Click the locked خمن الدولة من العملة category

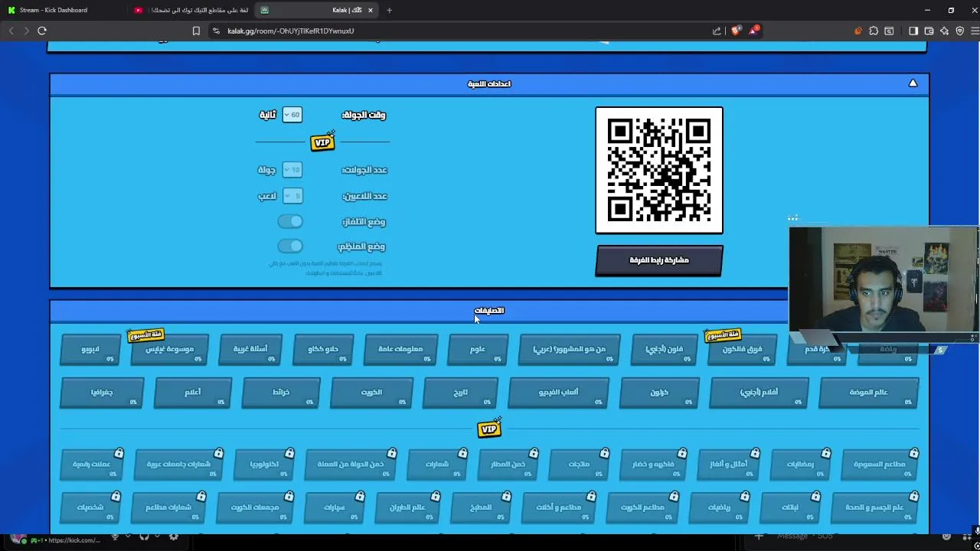351,465
